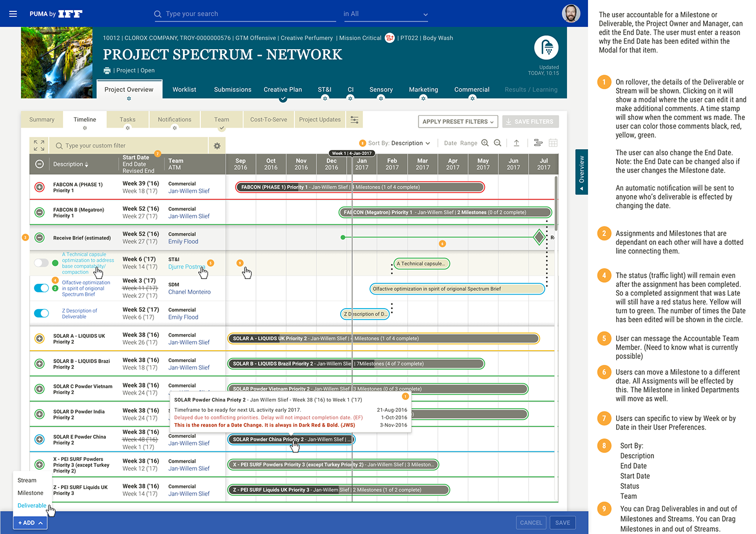Expand the SOLAR C Powder Vietnam row
Viewport: 756px width, 534px height.
coord(39,389)
